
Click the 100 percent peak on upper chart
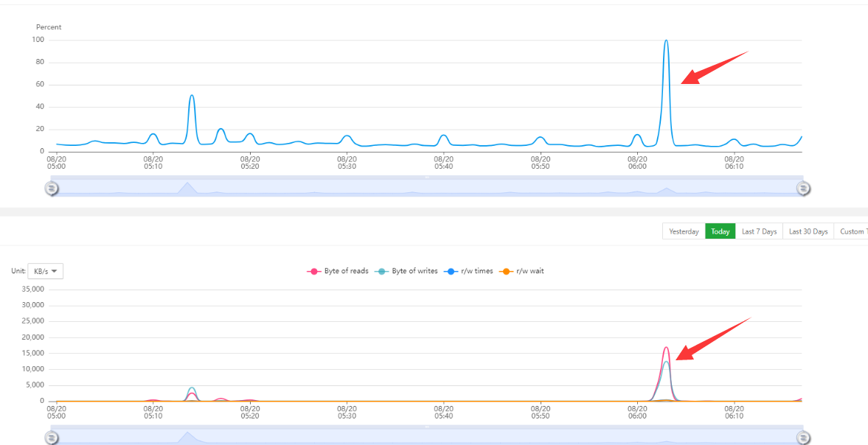pyautogui.click(x=666, y=41)
